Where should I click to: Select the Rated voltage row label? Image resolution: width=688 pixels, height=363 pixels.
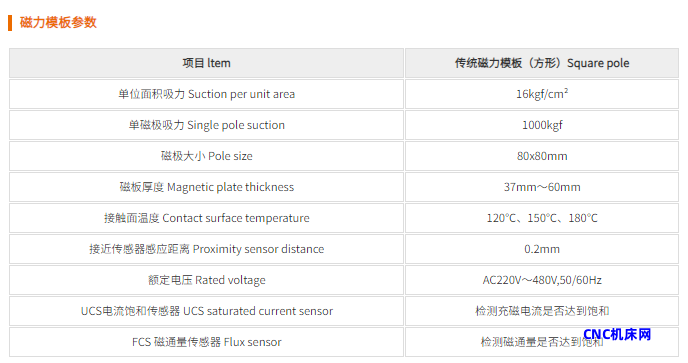(206, 280)
